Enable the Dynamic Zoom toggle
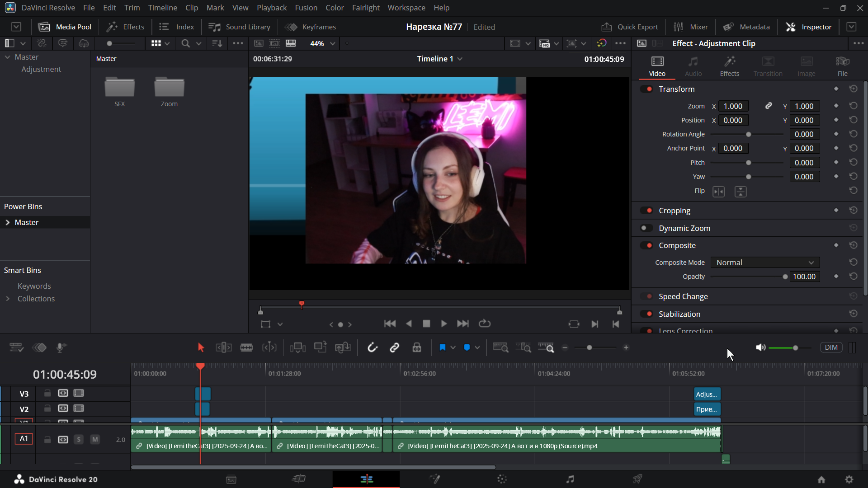 (x=647, y=228)
